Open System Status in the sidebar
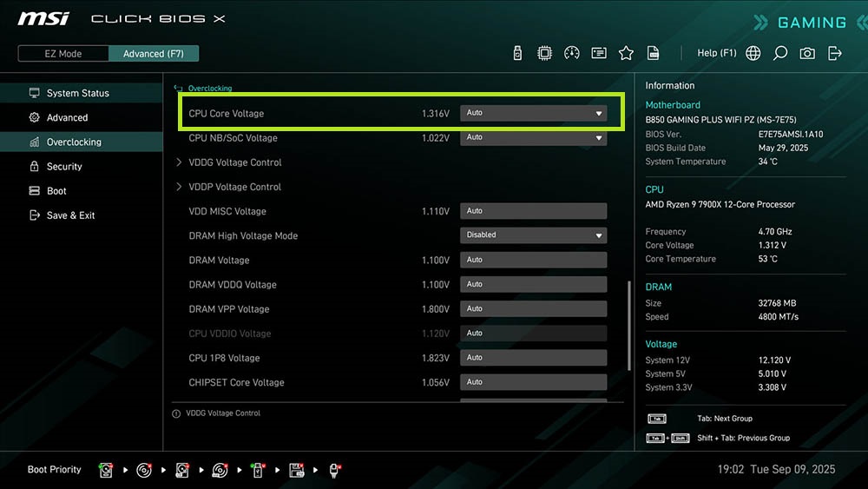868x489 pixels. (x=82, y=93)
